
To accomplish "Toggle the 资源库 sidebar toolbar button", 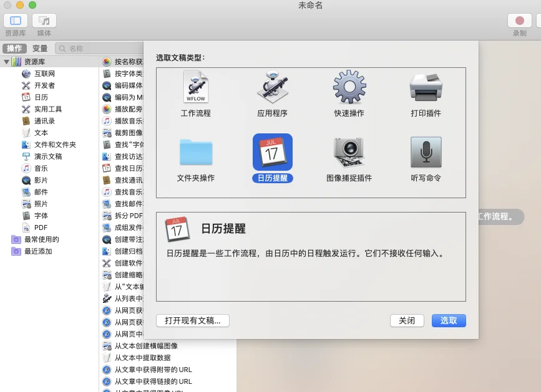I will pos(16,21).
